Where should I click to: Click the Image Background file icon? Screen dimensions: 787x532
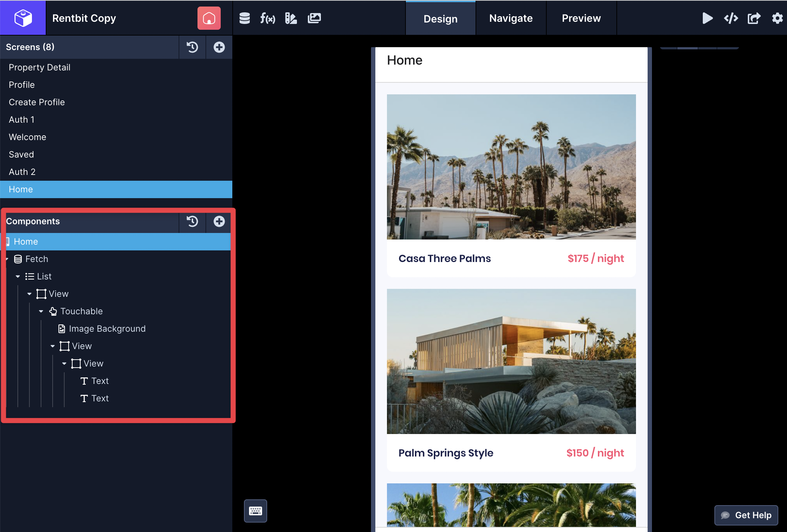coord(62,329)
